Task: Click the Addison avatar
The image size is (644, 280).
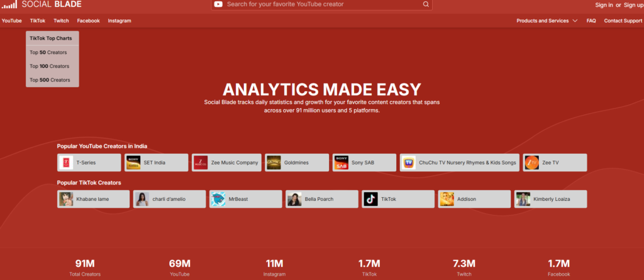Action: (447, 199)
